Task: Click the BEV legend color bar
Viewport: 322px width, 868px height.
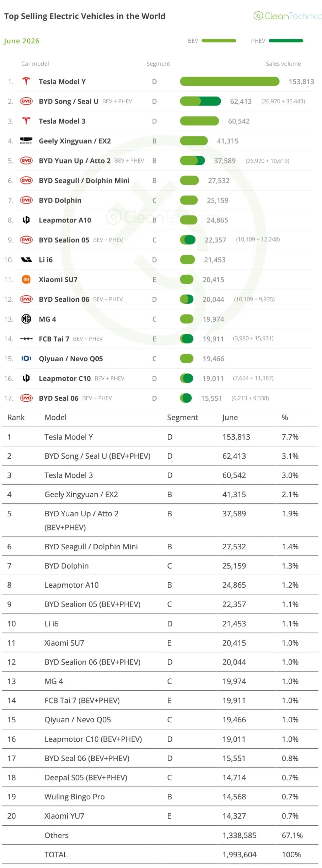Action: (219, 41)
